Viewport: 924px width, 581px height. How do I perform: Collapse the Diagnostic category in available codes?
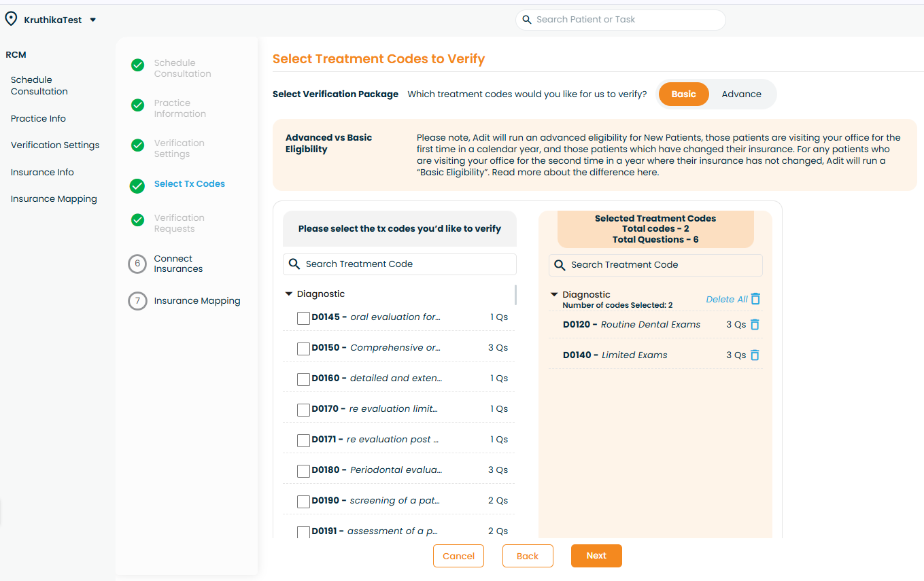pyautogui.click(x=289, y=294)
